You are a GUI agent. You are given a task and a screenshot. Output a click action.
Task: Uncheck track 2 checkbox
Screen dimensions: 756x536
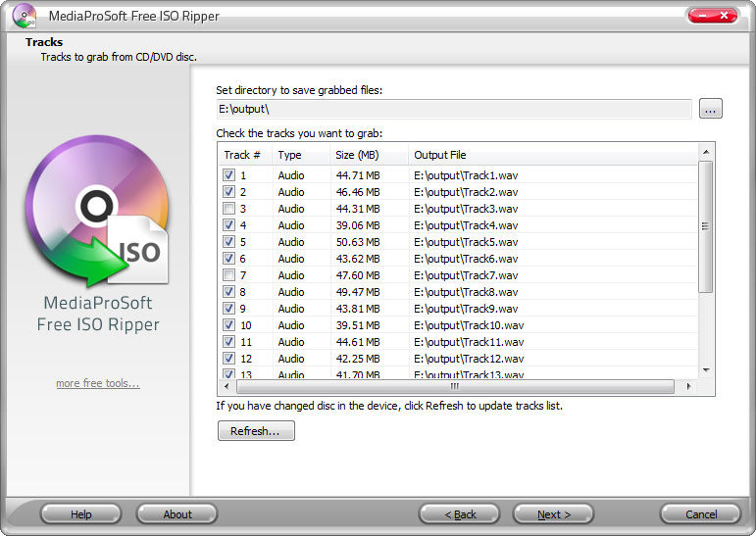click(229, 192)
